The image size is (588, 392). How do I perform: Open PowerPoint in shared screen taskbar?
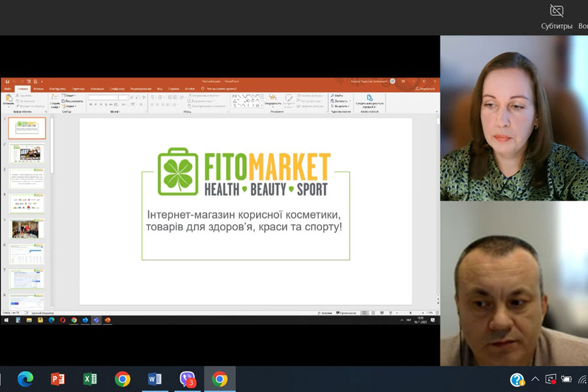pyautogui.click(x=108, y=320)
